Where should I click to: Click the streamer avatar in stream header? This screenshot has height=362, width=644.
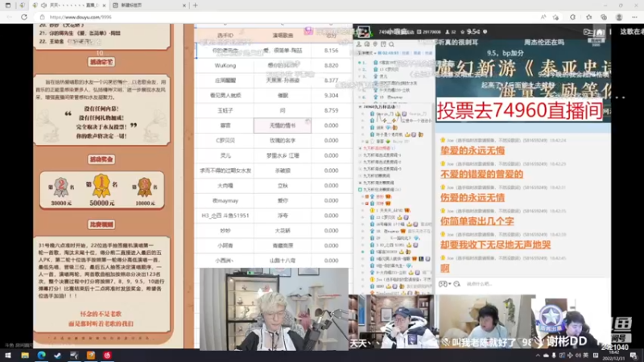pyautogui.click(x=364, y=31)
